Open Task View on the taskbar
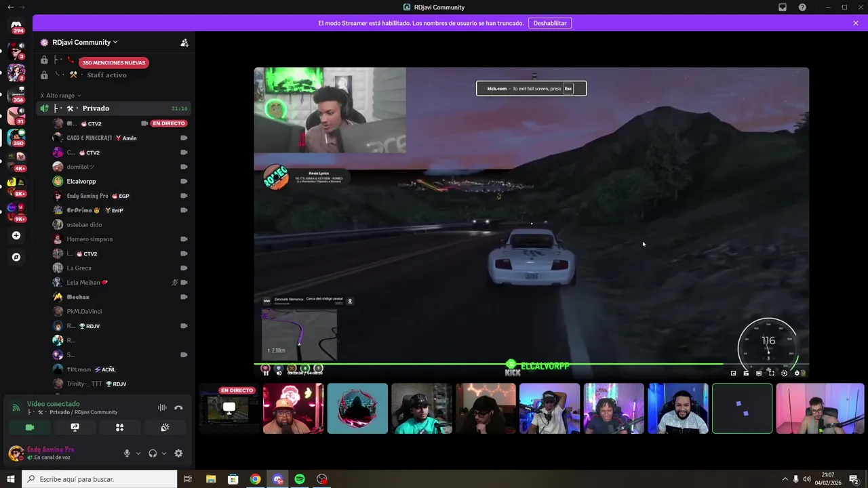The image size is (868, 488). point(188,479)
